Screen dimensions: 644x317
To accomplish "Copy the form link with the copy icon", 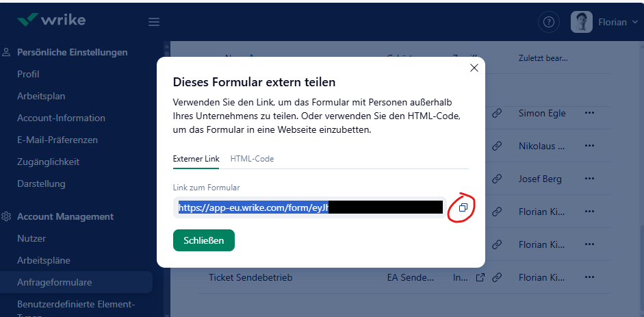I will point(463,207).
